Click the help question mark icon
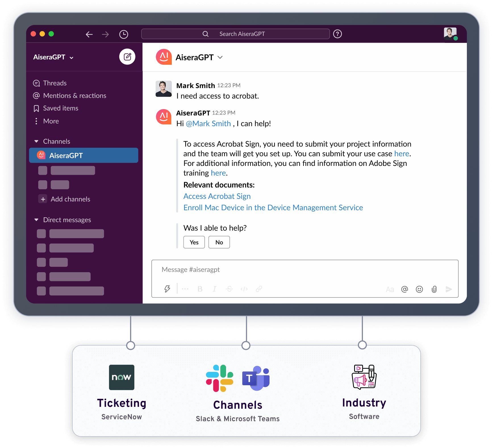This screenshot has width=493, height=448. point(337,34)
